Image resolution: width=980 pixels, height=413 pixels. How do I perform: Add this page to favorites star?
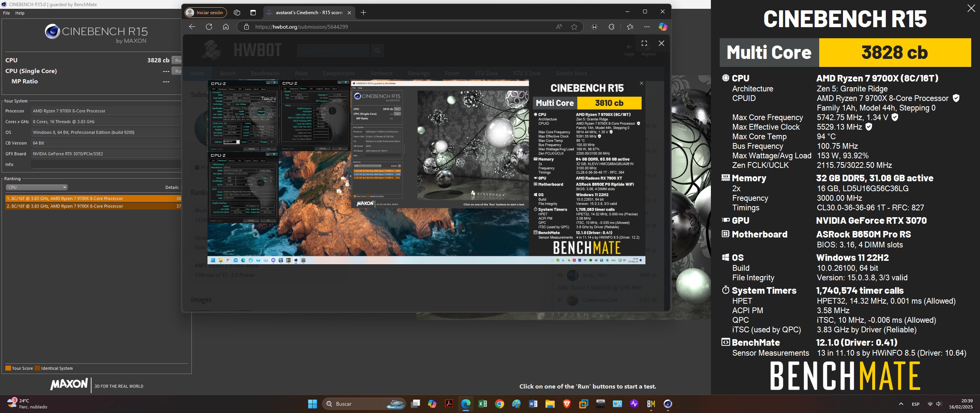point(574,27)
